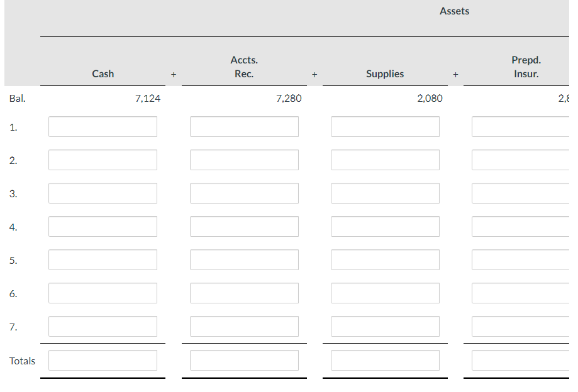Click the Bal. row label
This screenshot has height=392, width=578.
point(18,98)
